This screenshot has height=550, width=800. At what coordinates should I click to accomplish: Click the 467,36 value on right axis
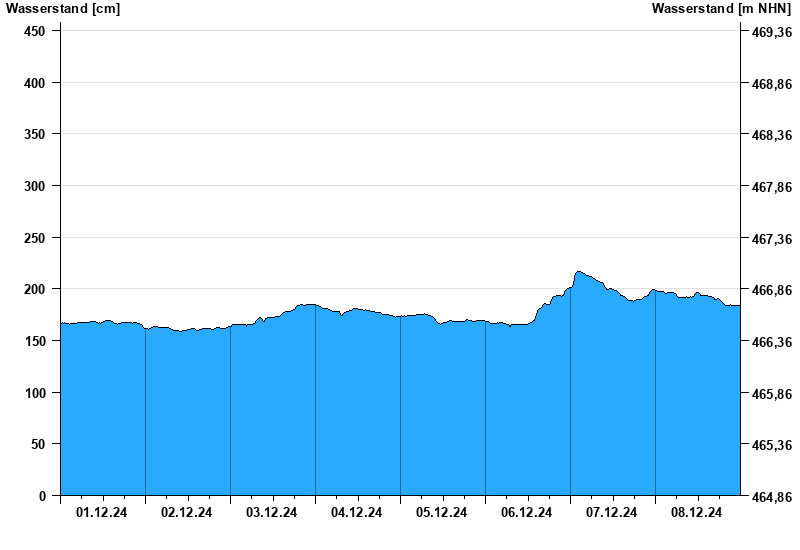772,239
